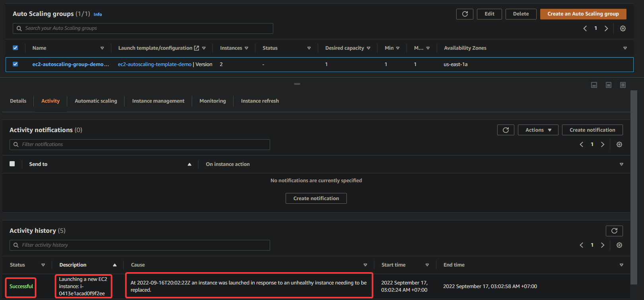The height and width of the screenshot is (300, 644).
Task: Open the Actions dropdown for notifications
Action: [538, 130]
